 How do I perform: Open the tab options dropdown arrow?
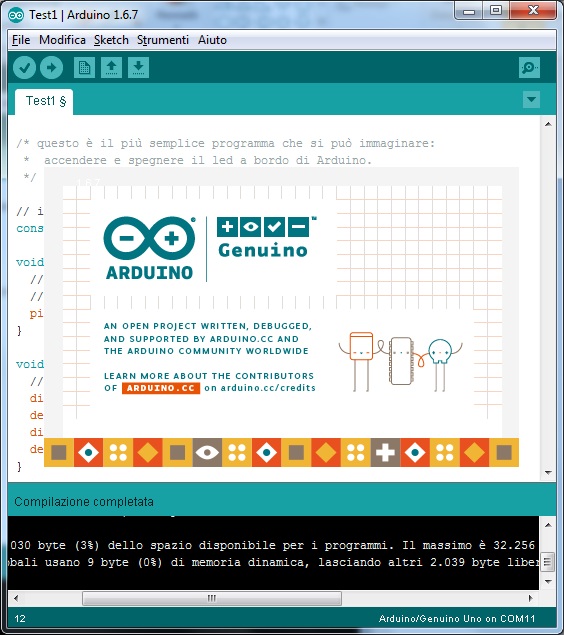(x=531, y=99)
